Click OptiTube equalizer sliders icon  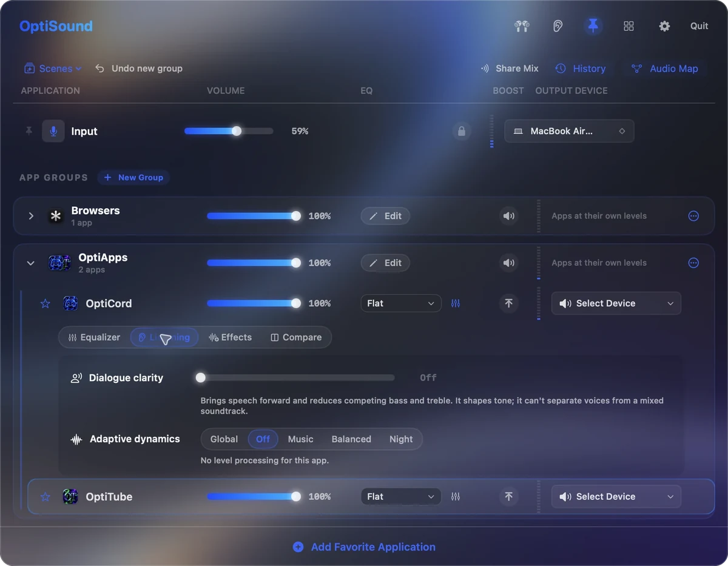click(456, 497)
